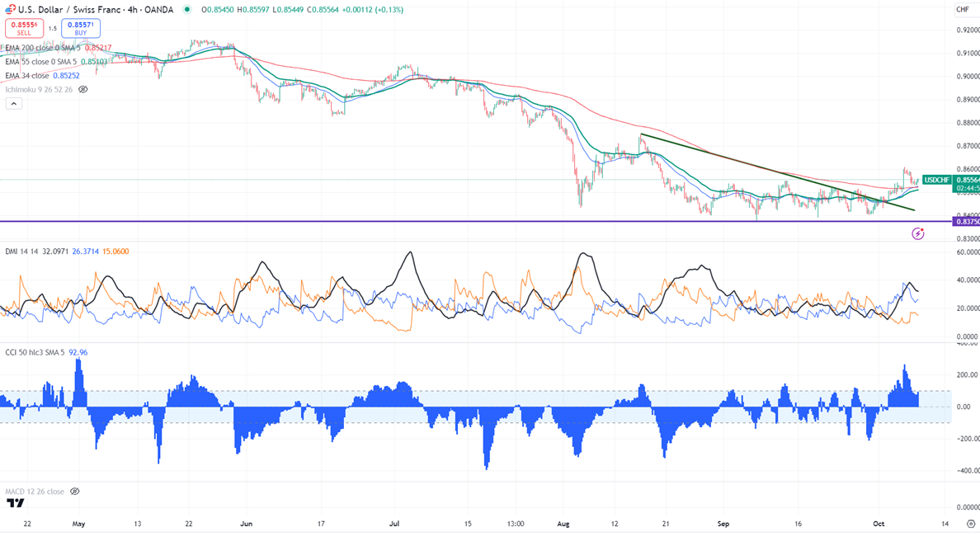Select the EMA 55 close indicator legend
The height and width of the screenshot is (536, 980).
tap(41, 62)
